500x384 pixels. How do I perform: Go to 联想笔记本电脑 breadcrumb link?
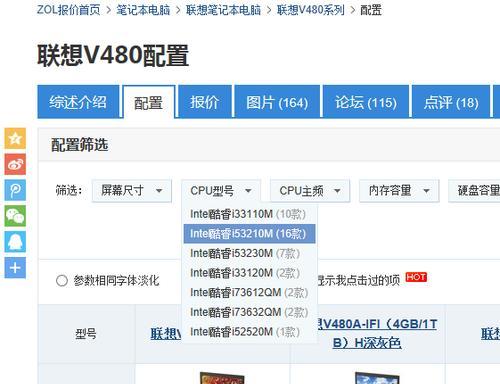point(223,10)
